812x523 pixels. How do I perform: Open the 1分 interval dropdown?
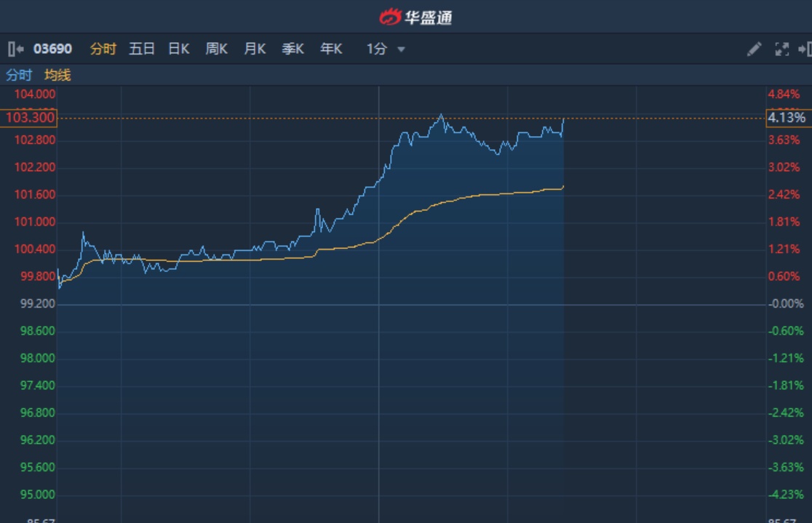pyautogui.click(x=377, y=49)
